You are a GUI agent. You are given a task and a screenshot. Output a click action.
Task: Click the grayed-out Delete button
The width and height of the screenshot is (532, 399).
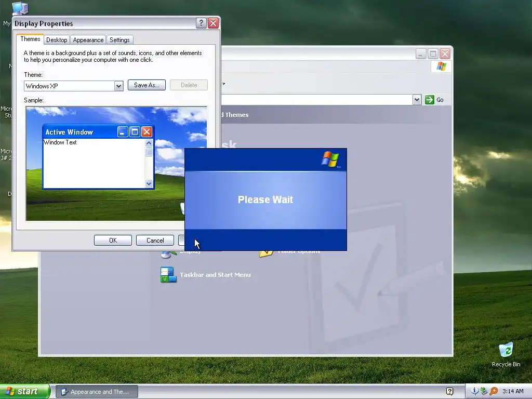click(189, 85)
